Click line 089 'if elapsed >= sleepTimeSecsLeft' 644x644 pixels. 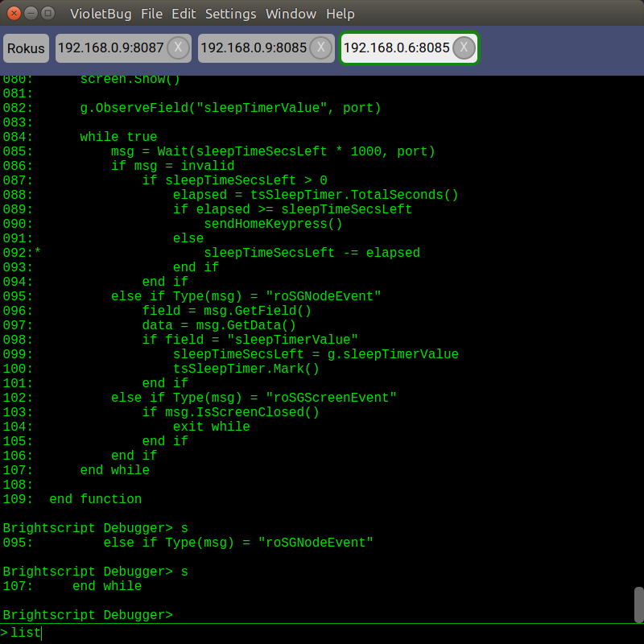(292, 209)
